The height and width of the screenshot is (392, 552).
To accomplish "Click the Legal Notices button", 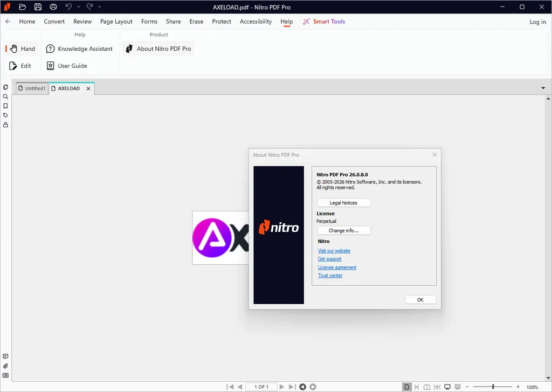I will 343,203.
